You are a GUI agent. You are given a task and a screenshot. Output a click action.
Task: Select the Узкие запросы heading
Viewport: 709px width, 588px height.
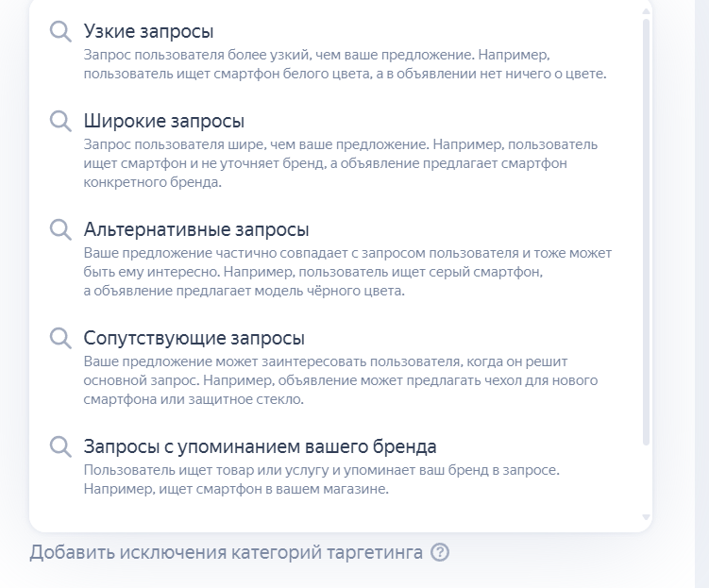pos(149,31)
